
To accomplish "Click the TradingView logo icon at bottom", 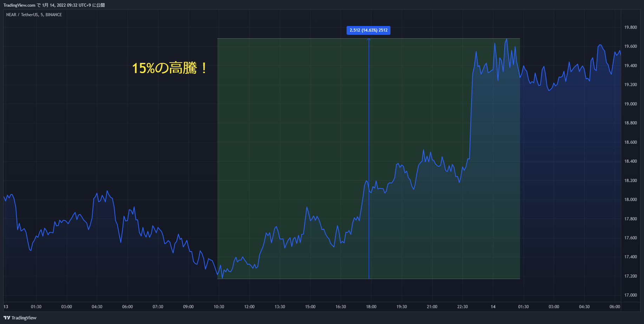I will [x=7, y=318].
